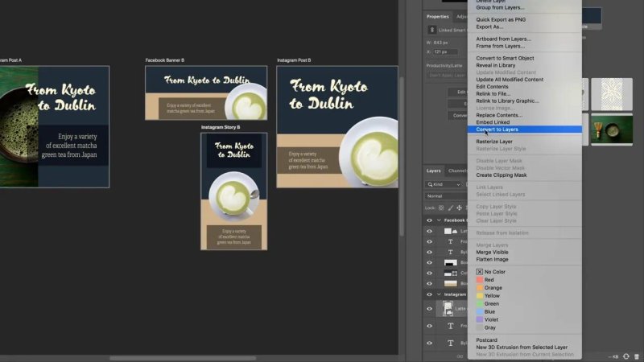Toggle lock position move icon
This screenshot has height=362, width=644.
[459, 208]
